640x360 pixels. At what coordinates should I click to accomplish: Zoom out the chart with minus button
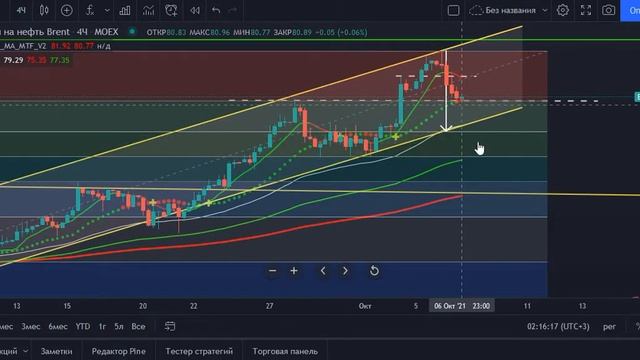point(272,271)
